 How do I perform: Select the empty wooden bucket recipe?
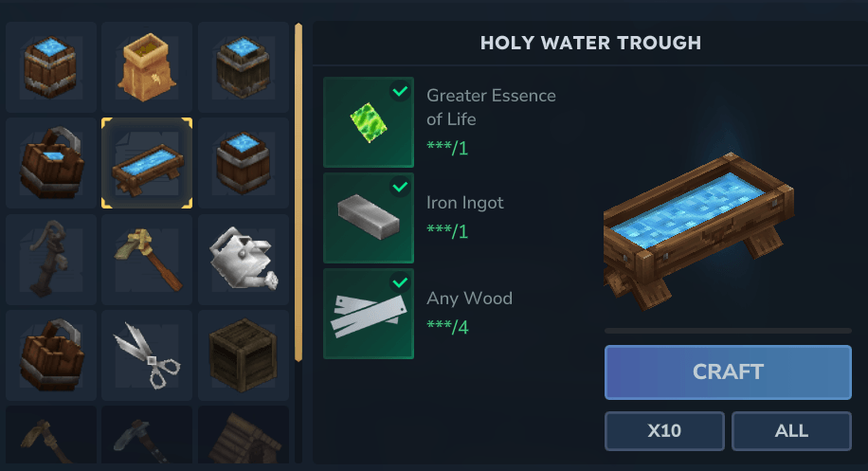51,355
